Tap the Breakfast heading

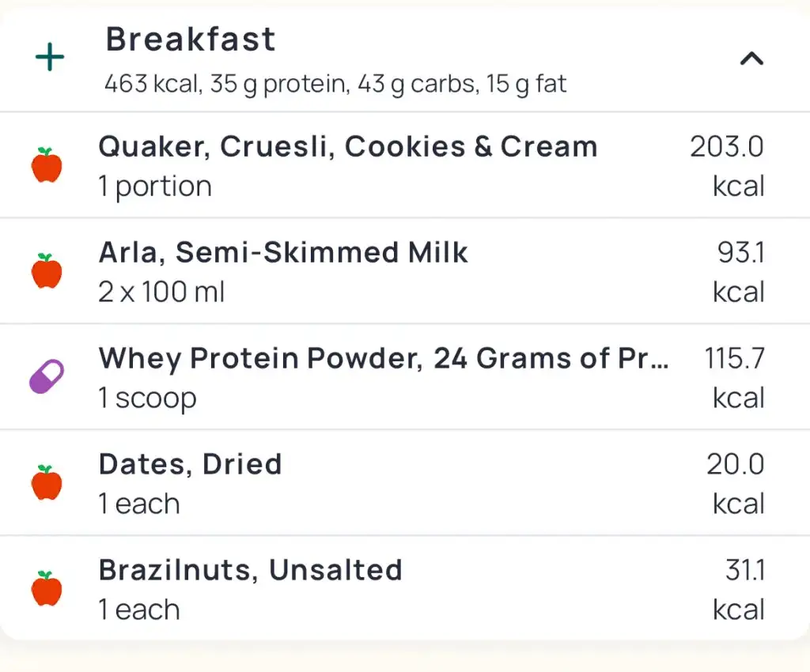[x=191, y=40]
